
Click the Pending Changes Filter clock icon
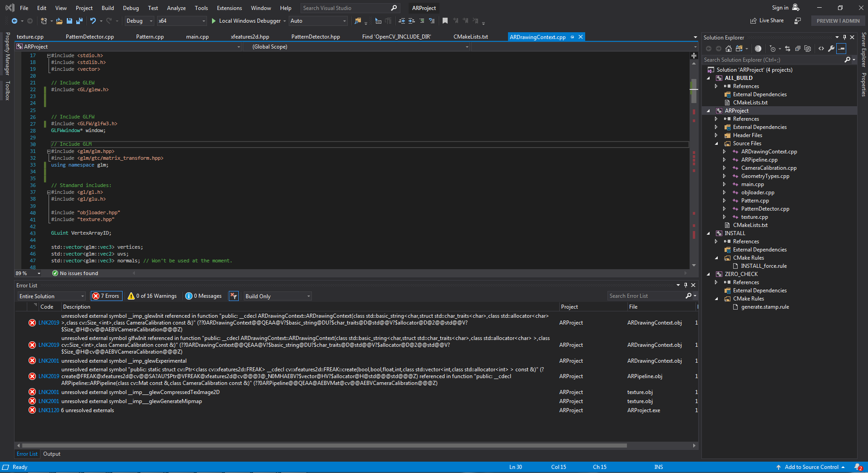[x=773, y=49]
